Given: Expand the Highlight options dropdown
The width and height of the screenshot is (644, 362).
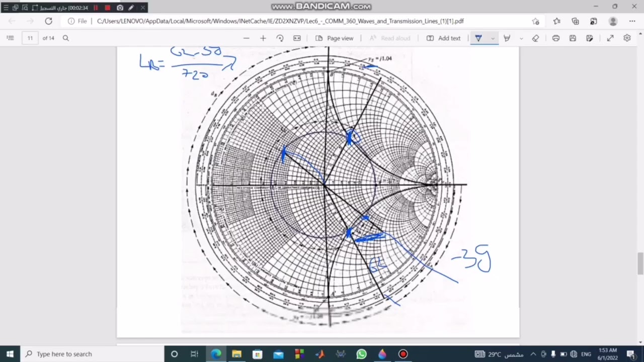Looking at the screenshot, I should pyautogui.click(x=521, y=38).
